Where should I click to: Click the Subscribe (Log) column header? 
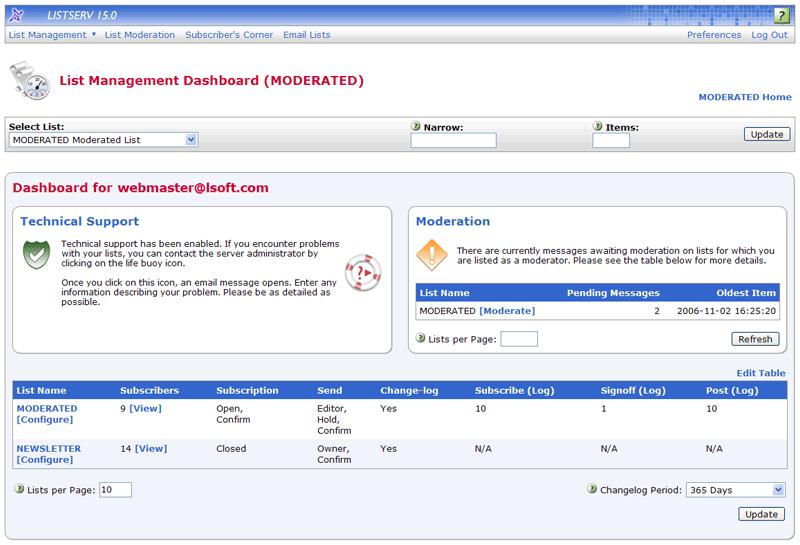pyautogui.click(x=514, y=390)
